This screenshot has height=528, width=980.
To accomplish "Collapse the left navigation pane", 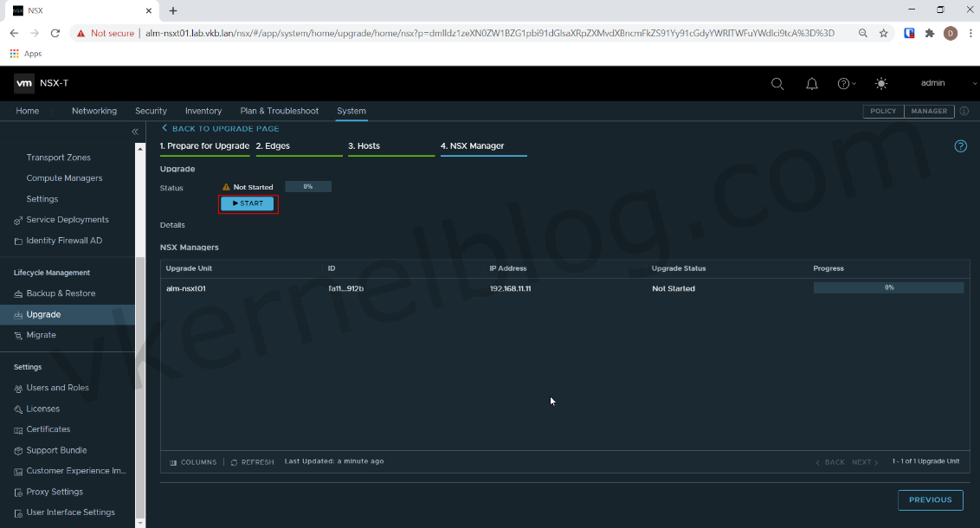I will point(134,131).
